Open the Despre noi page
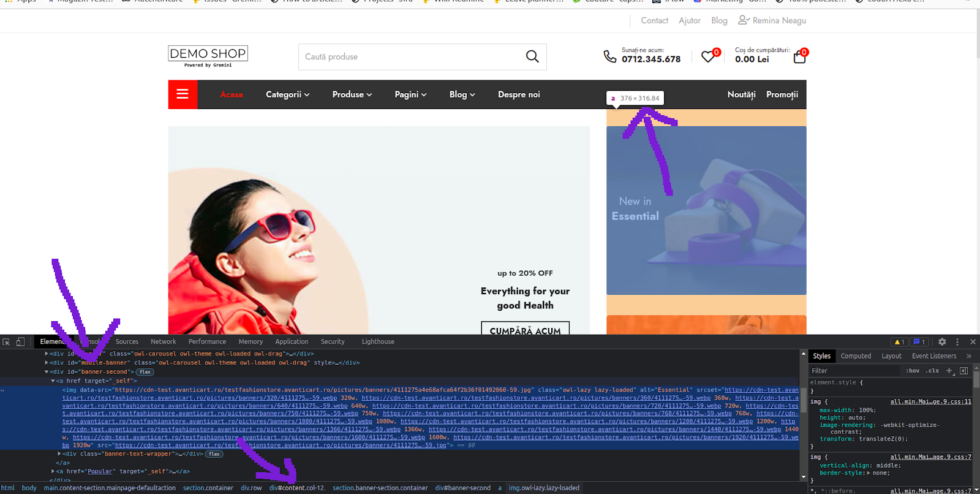The width and height of the screenshot is (980, 494). coord(519,94)
